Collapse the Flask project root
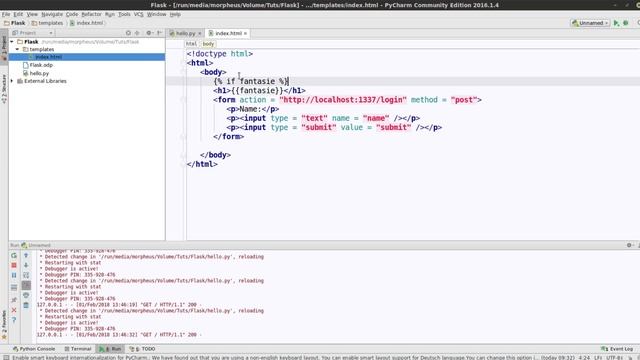The width and height of the screenshot is (640, 360). point(12,42)
